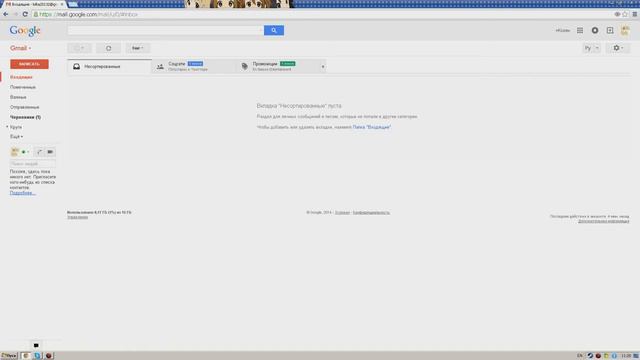Open the Подробнее link under chat

(x=22, y=193)
